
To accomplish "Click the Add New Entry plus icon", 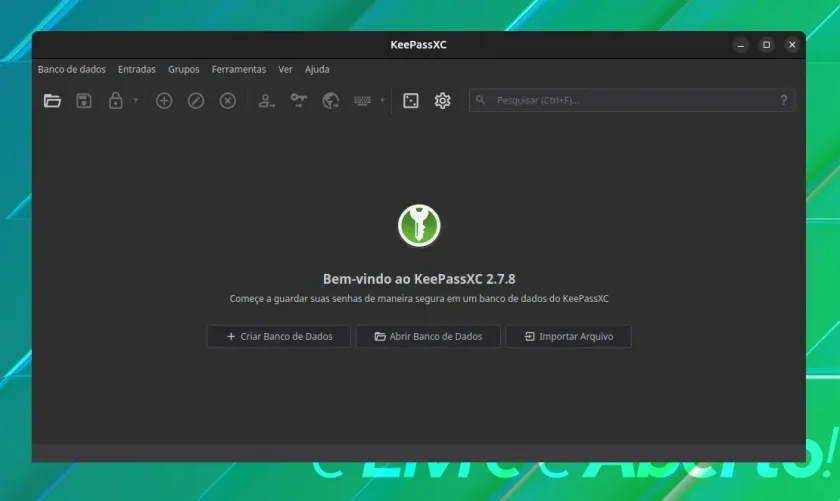I will [x=164, y=101].
